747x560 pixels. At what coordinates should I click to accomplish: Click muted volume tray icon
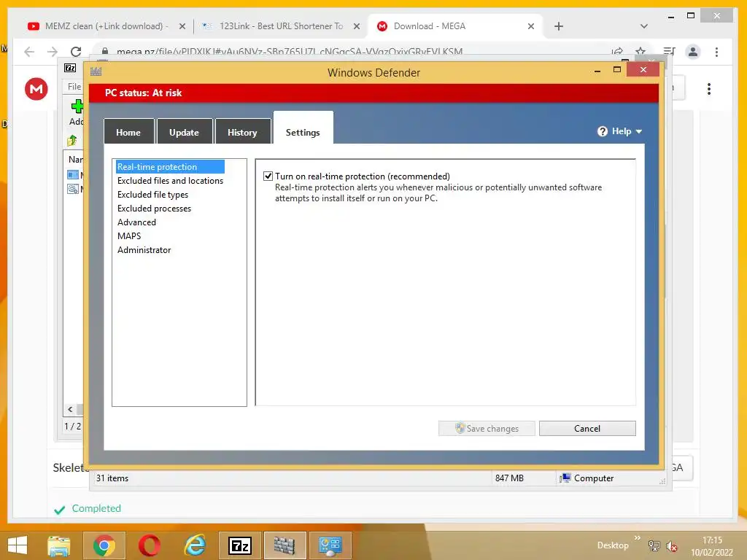coord(672,546)
